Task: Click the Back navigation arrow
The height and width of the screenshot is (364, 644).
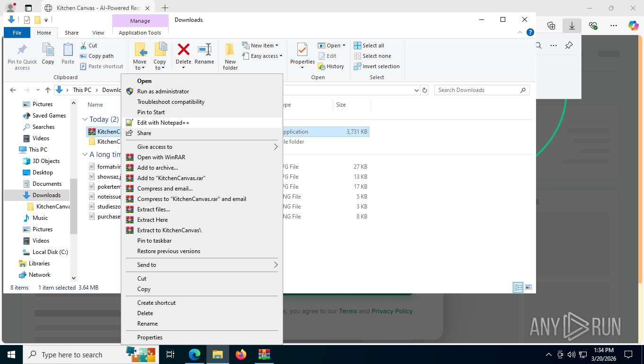Action: pyautogui.click(x=13, y=90)
